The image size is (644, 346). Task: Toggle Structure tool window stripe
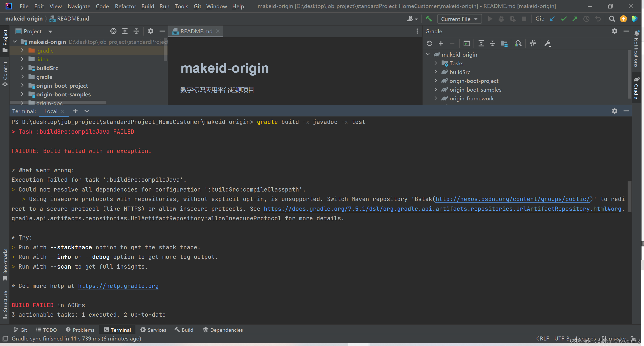5,304
